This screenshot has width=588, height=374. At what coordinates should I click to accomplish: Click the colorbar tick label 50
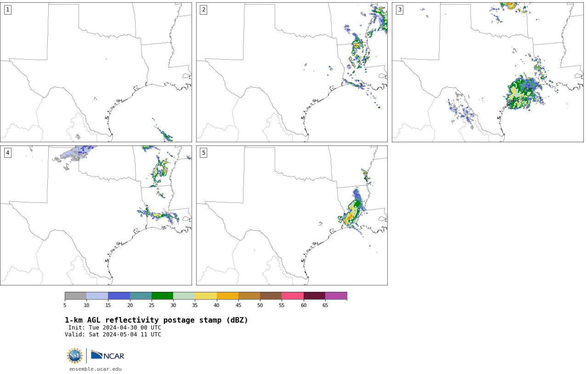[x=260, y=305]
